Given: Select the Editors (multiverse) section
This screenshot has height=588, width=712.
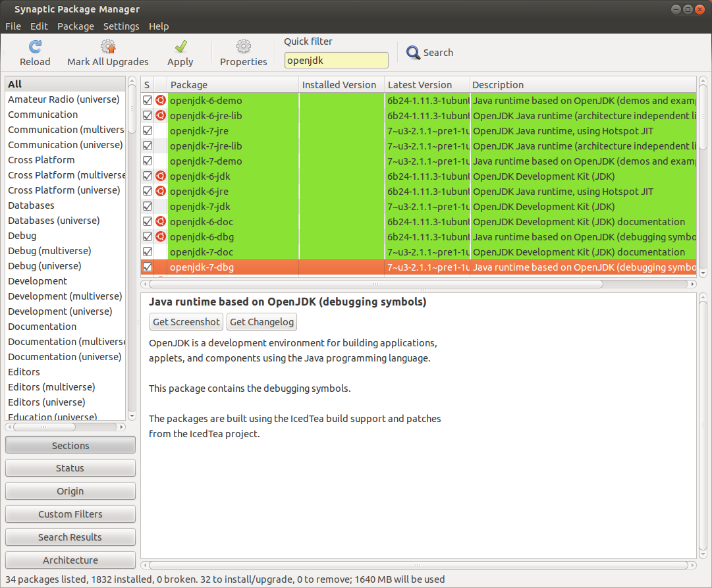Looking at the screenshot, I should [65, 387].
